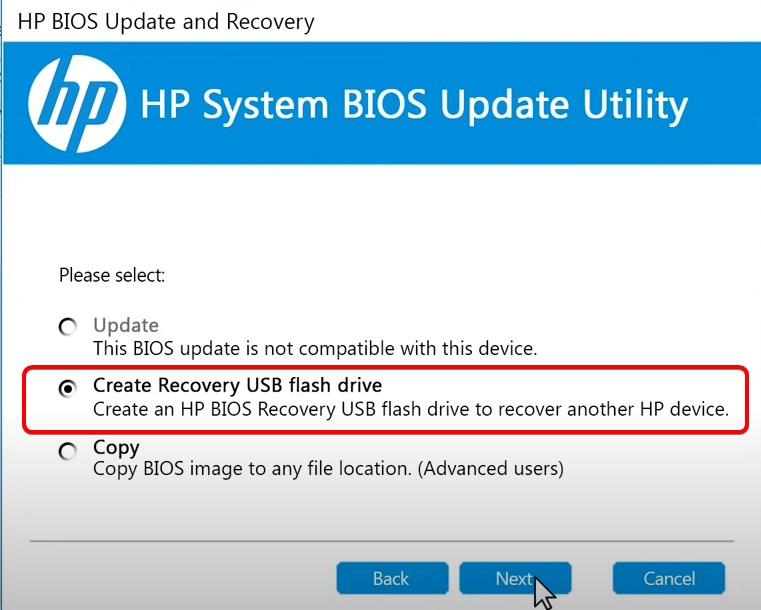Choose the Create Recovery USB flash drive radio button
Screen dimensions: 761x610
pyautogui.click(x=67, y=388)
